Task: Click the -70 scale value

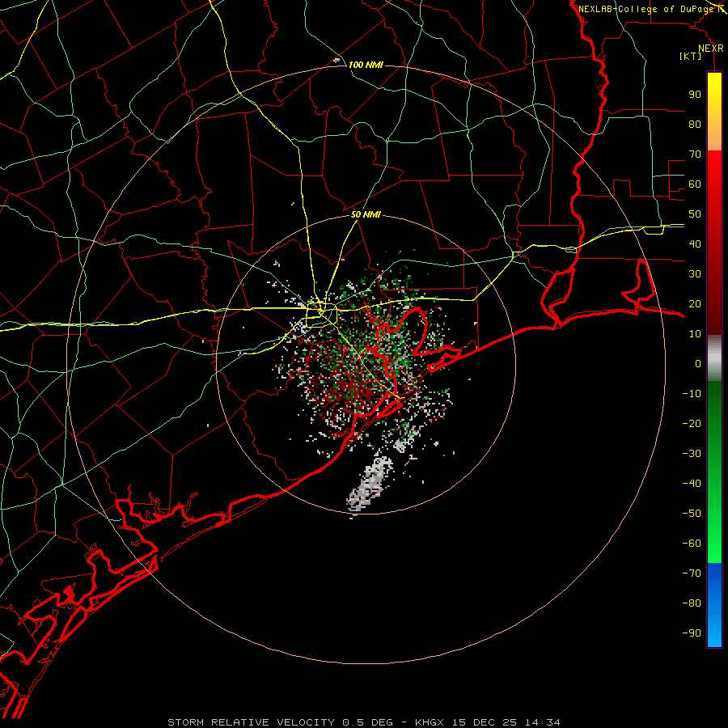Action: (692, 574)
